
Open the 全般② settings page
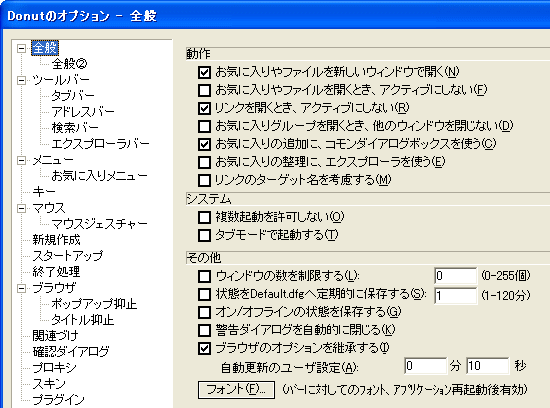point(69,64)
